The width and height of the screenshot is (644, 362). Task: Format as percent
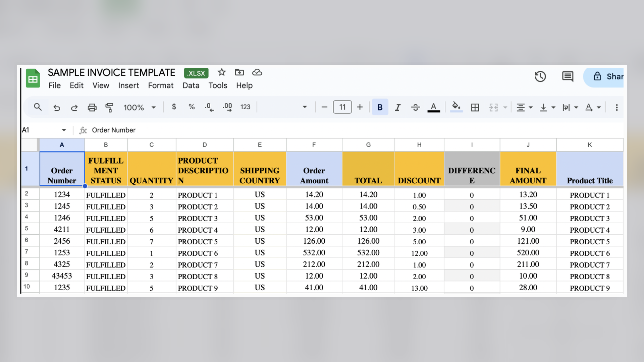192,107
